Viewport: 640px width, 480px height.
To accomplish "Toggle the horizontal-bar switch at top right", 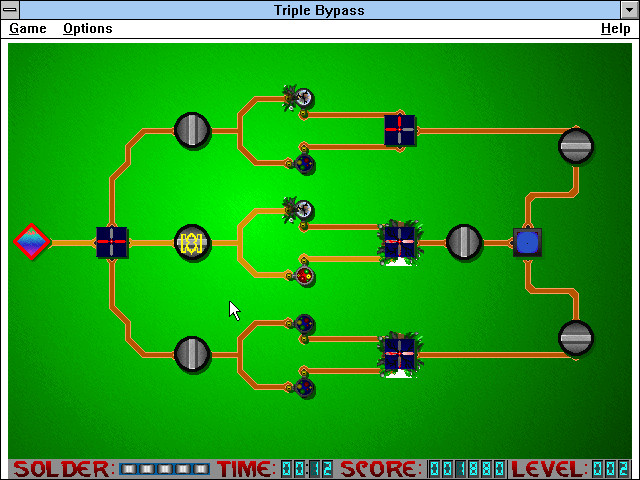I will [x=576, y=146].
